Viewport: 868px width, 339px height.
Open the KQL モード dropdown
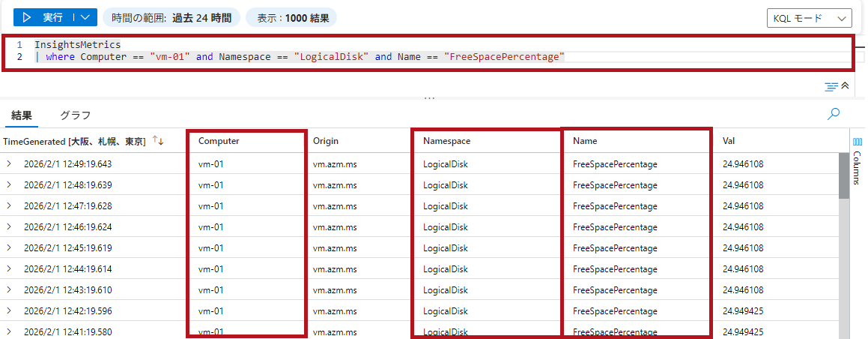(x=810, y=18)
